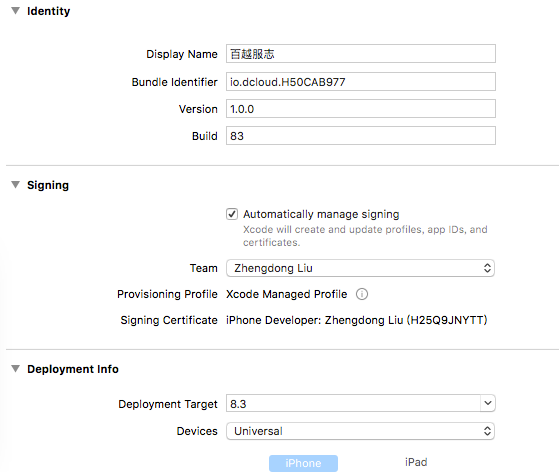559x472 pixels.
Task: Click the Signing Certificate value text
Action: click(x=357, y=320)
